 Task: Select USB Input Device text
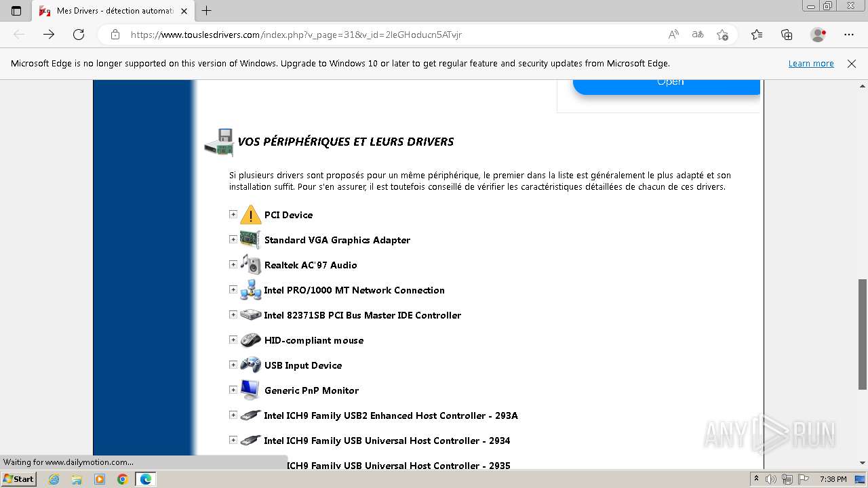point(303,365)
